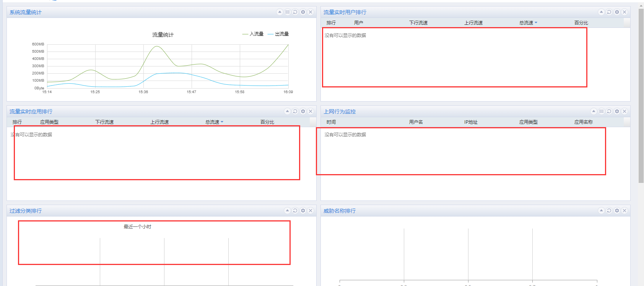The image size is (644, 286).
Task: Collapse the 系统流量统计 panel
Action: click(280, 12)
